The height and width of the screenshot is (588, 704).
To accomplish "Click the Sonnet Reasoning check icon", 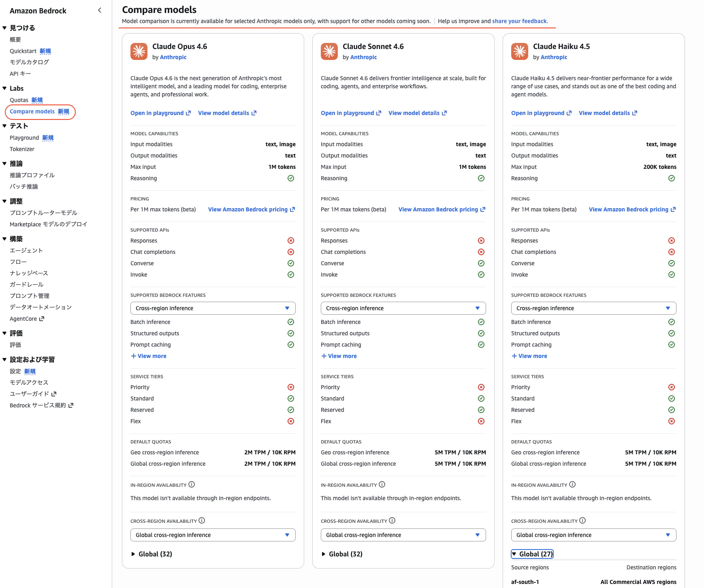I will 481,178.
